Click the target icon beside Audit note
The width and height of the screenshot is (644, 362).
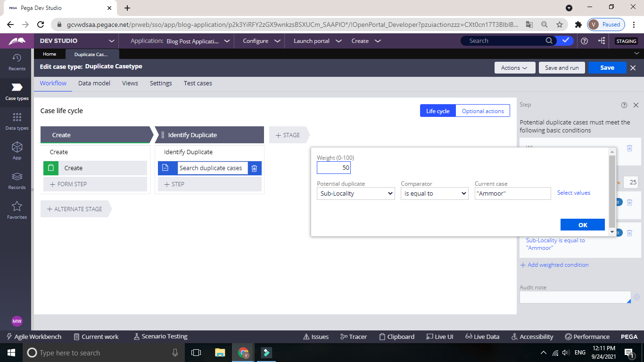coord(636,297)
